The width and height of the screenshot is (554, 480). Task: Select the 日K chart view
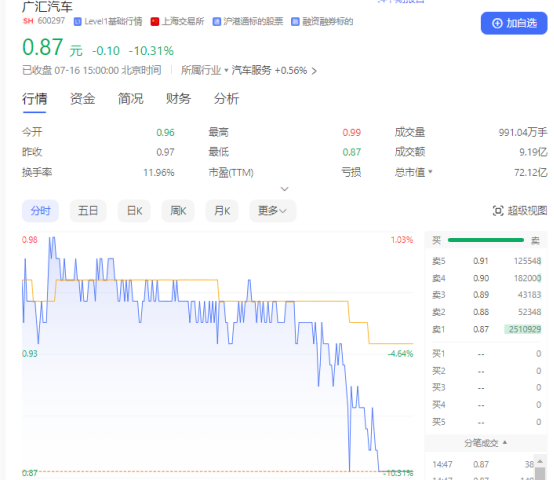point(134,211)
